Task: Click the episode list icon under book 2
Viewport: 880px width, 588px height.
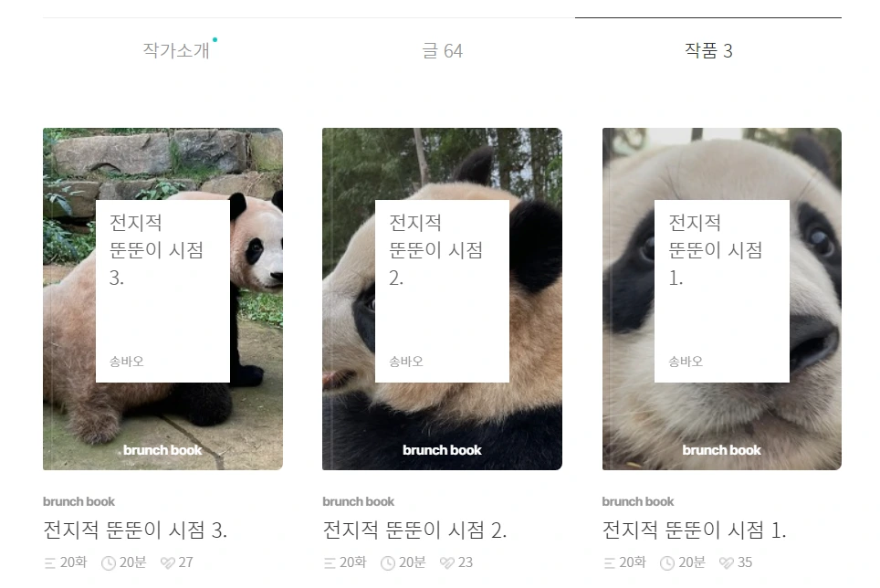Action: [x=330, y=562]
